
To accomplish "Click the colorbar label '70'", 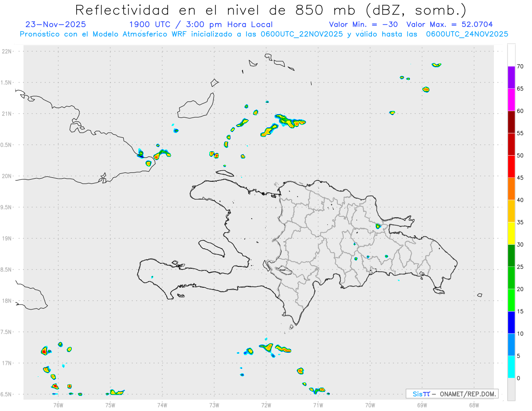I will (x=520, y=67).
